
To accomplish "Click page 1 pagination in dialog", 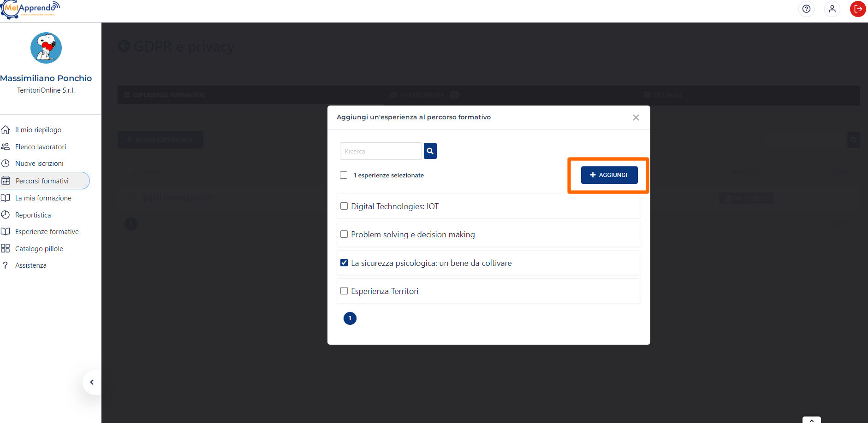I will click(350, 318).
